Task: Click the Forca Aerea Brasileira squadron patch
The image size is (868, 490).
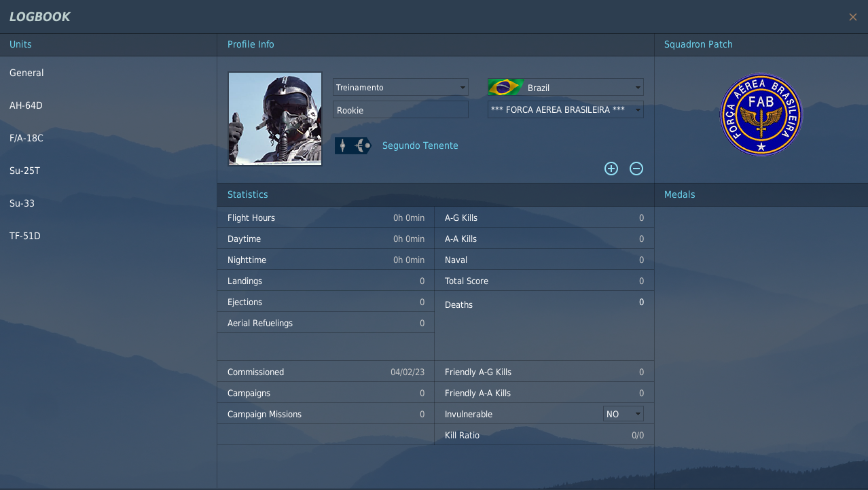Action: (761, 115)
